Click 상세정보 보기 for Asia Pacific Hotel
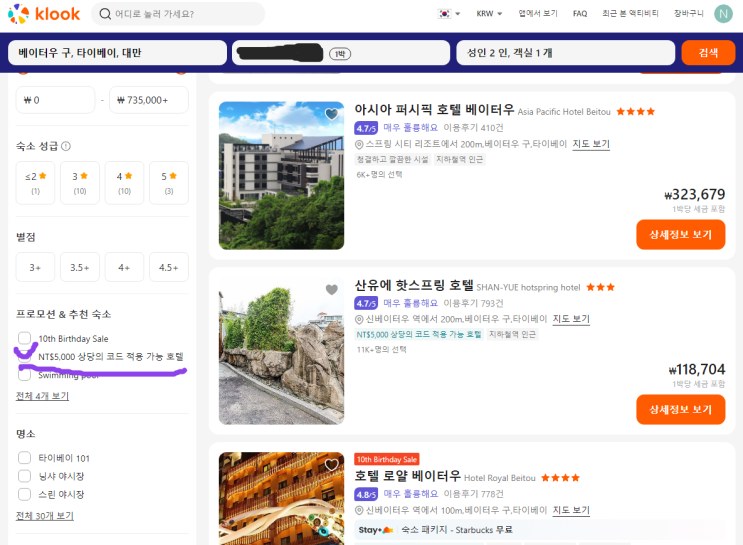Image resolution: width=743 pixels, height=545 pixels. [x=680, y=235]
